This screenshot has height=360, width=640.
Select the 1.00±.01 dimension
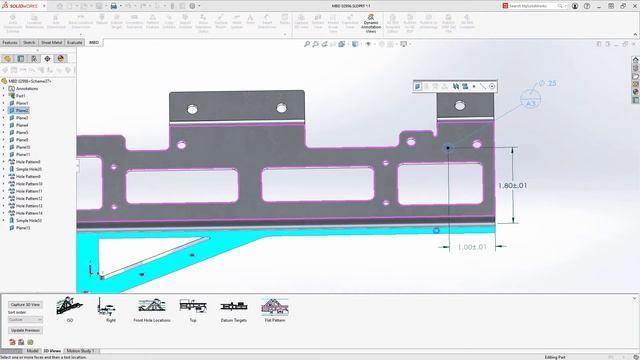coord(472,247)
